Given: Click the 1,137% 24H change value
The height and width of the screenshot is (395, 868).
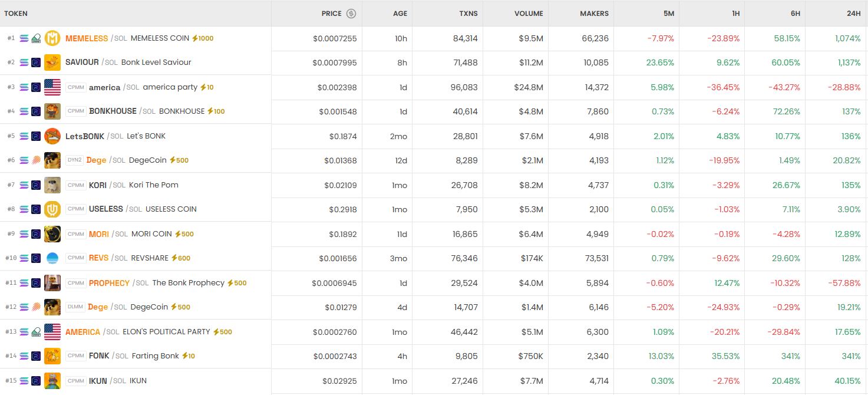Looking at the screenshot, I should point(848,62).
